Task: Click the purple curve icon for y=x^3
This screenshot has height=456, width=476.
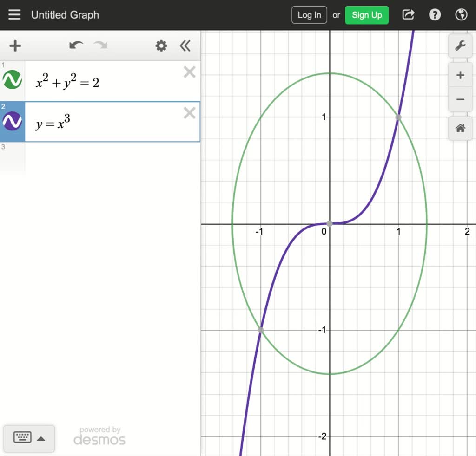Action: click(13, 120)
